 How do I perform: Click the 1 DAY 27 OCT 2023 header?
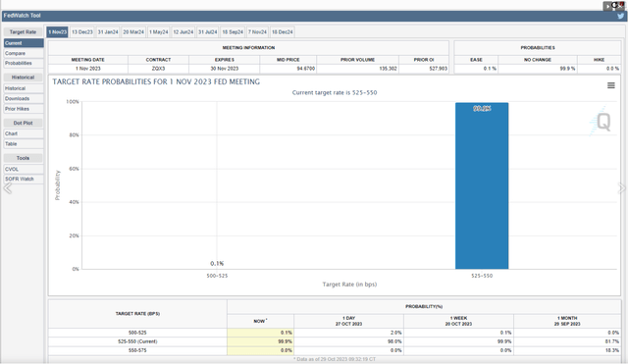(349, 321)
